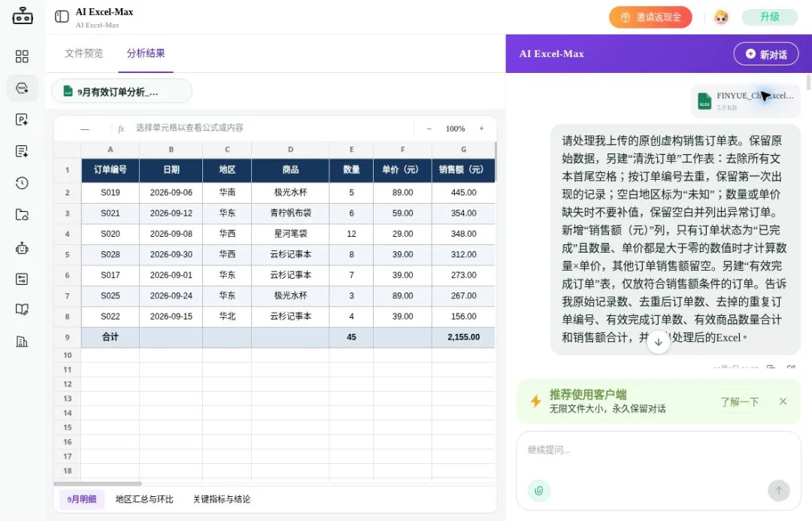Jump to latest message with down arrow
This screenshot has width=812, height=521.
[658, 342]
